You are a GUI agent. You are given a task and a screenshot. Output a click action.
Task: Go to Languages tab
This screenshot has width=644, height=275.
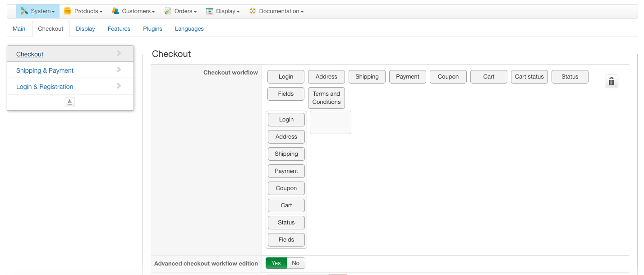[189, 29]
